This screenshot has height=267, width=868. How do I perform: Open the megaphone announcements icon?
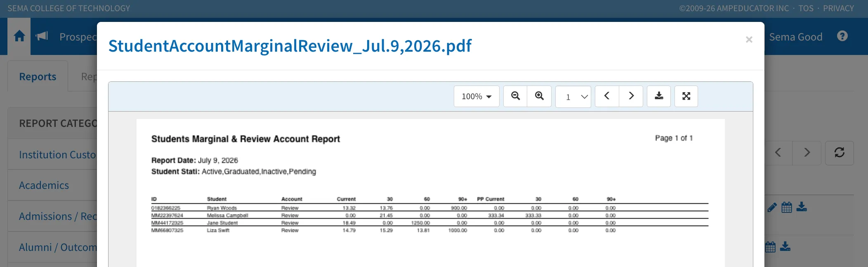point(42,36)
